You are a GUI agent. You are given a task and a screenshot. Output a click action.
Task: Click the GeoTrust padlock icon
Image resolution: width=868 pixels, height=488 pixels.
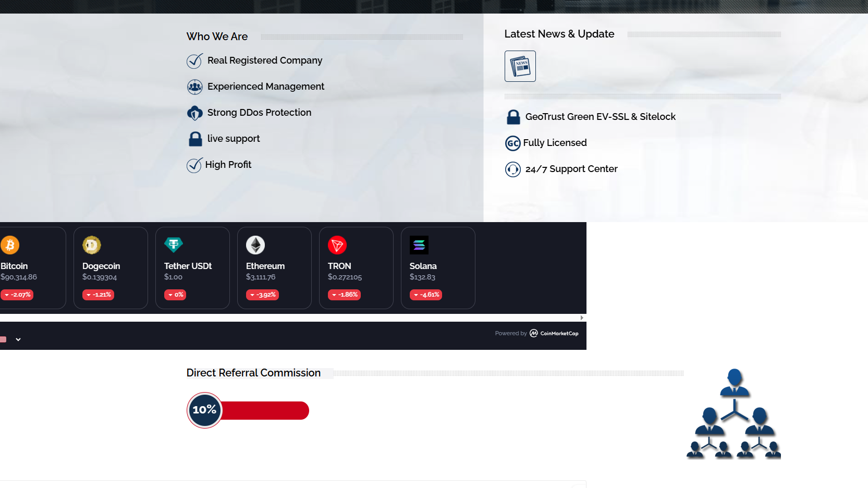tap(514, 117)
